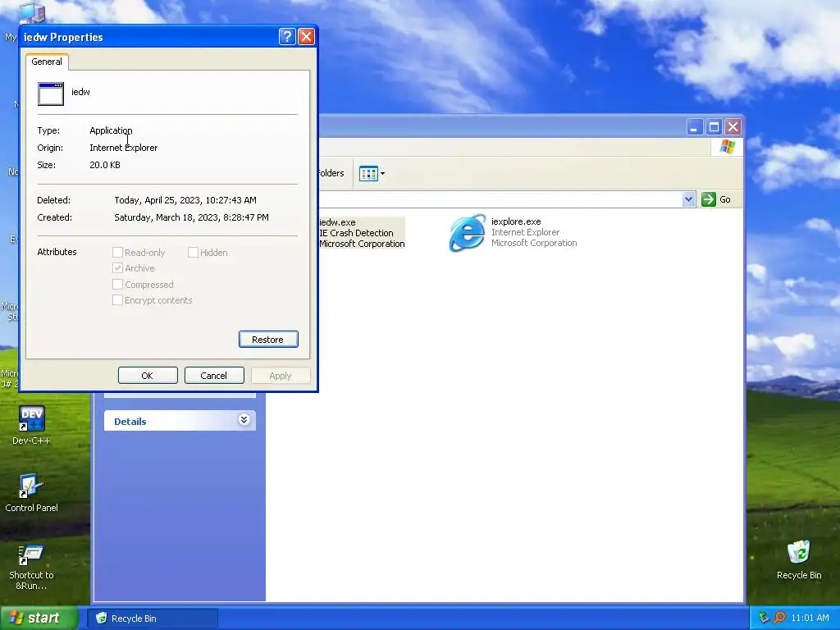Click the Recycle Bin address bar field
The height and width of the screenshot is (630, 840).
point(501,199)
